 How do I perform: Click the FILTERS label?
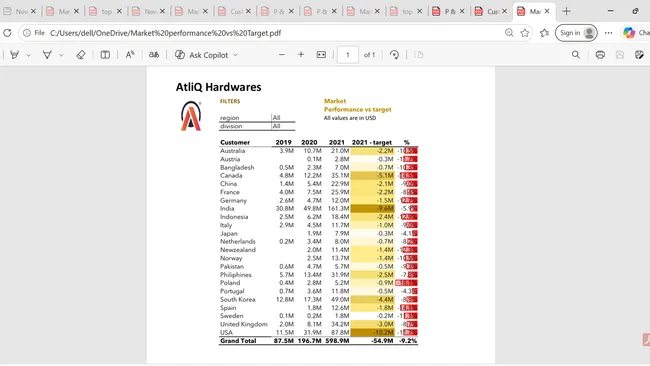click(x=230, y=101)
